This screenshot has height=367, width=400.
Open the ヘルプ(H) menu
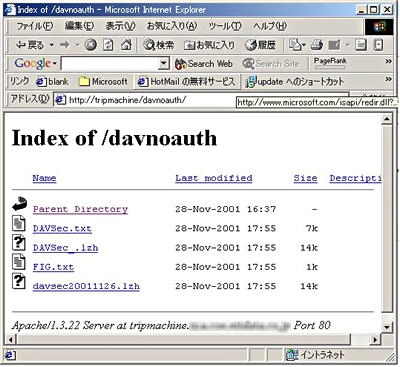(x=270, y=26)
